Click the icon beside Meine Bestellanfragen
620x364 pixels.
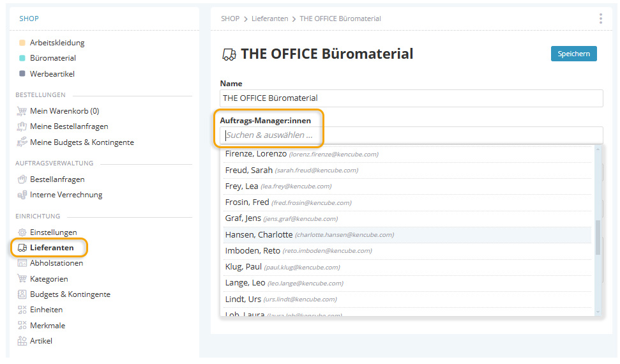(x=22, y=126)
